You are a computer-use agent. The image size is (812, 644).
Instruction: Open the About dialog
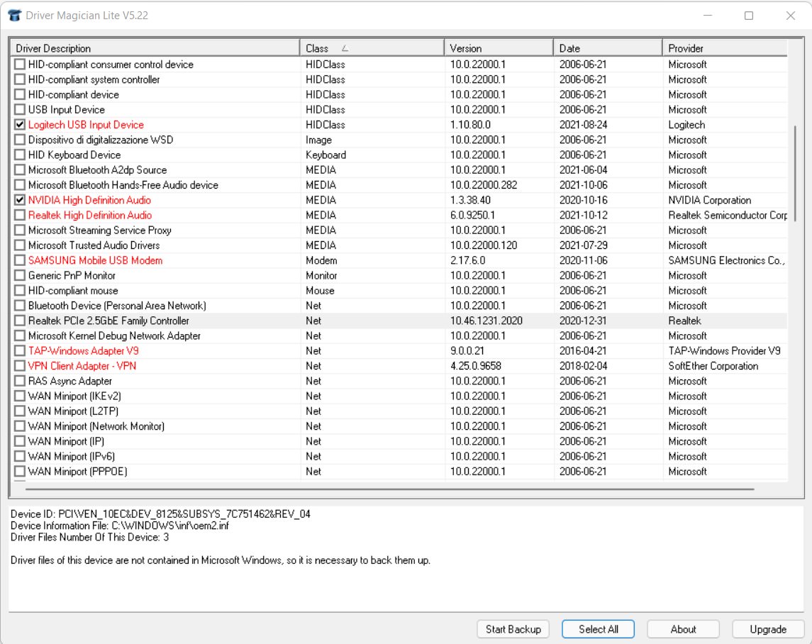[683, 629]
